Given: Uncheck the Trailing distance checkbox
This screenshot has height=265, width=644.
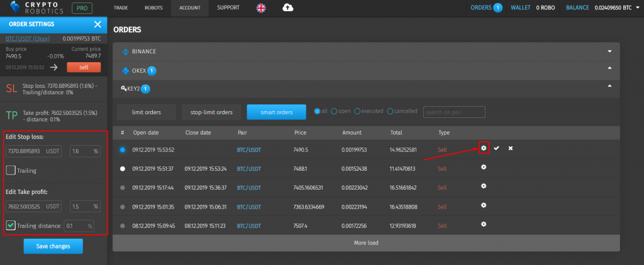Looking at the screenshot, I should [x=11, y=225].
